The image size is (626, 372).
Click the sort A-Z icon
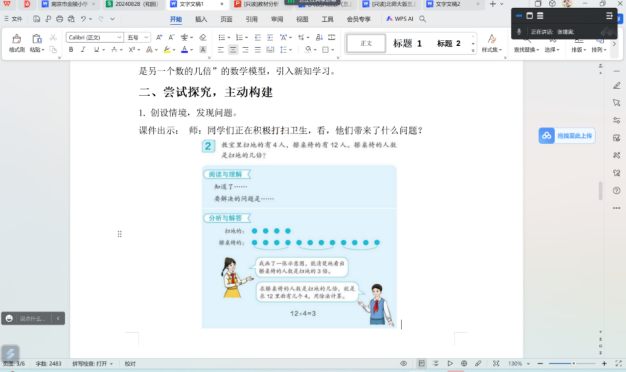(319, 37)
